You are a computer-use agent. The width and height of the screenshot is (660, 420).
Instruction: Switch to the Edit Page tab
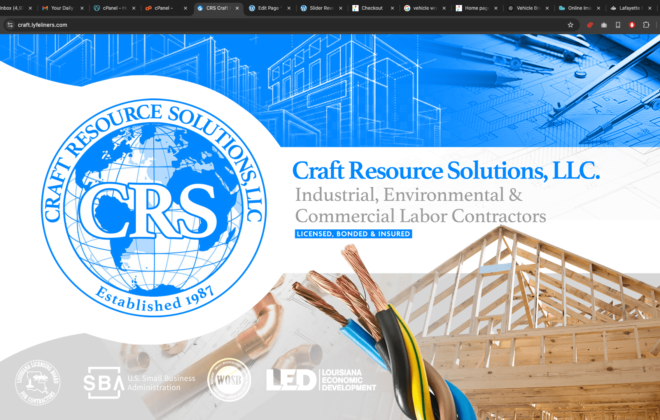pyautogui.click(x=266, y=7)
